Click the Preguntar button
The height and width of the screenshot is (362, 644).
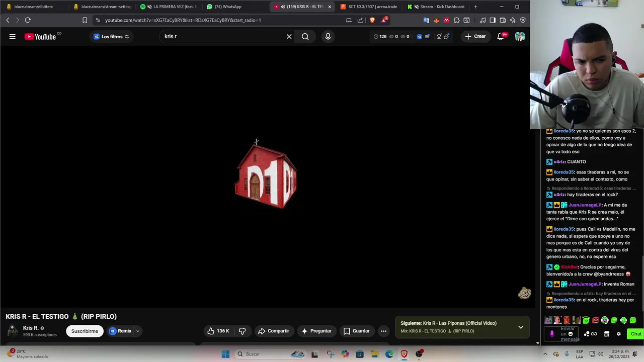pyautogui.click(x=316, y=331)
